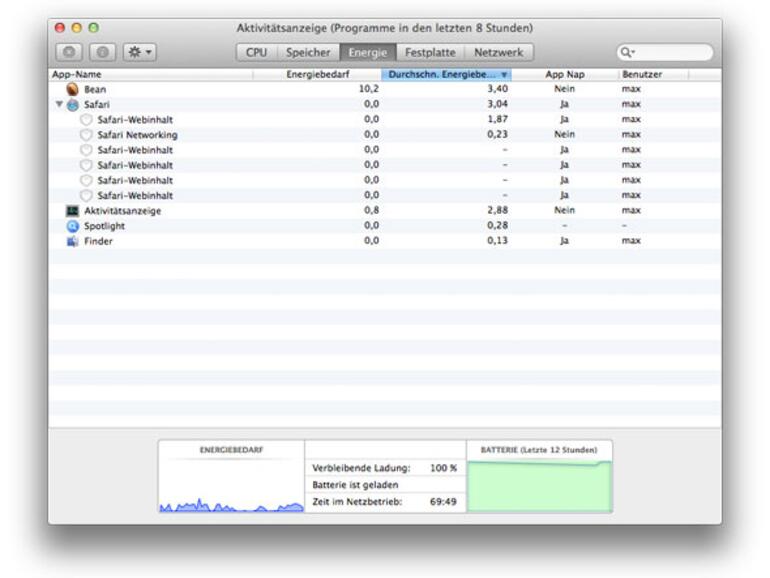
Task: Click Aktivitätsanzeige average value 2,88
Action: coord(497,210)
